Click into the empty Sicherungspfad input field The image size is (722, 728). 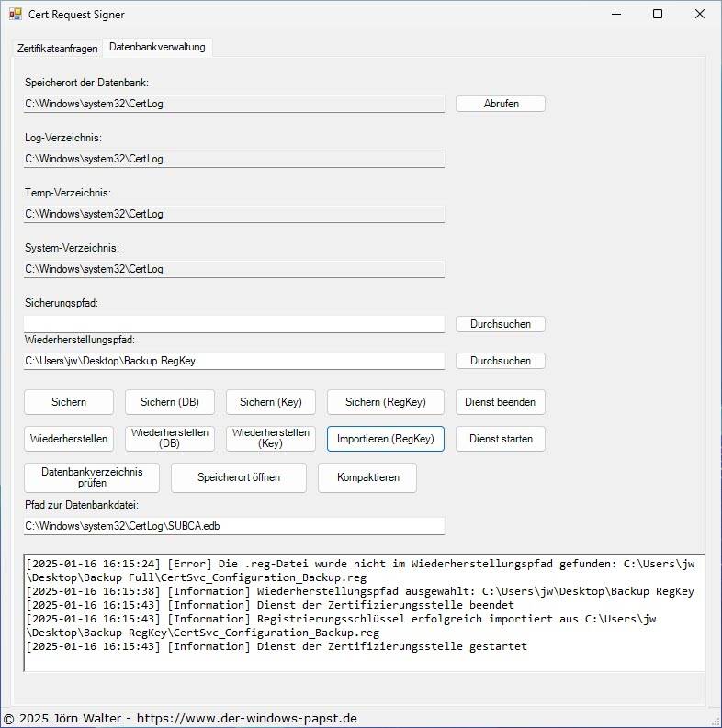[234, 324]
